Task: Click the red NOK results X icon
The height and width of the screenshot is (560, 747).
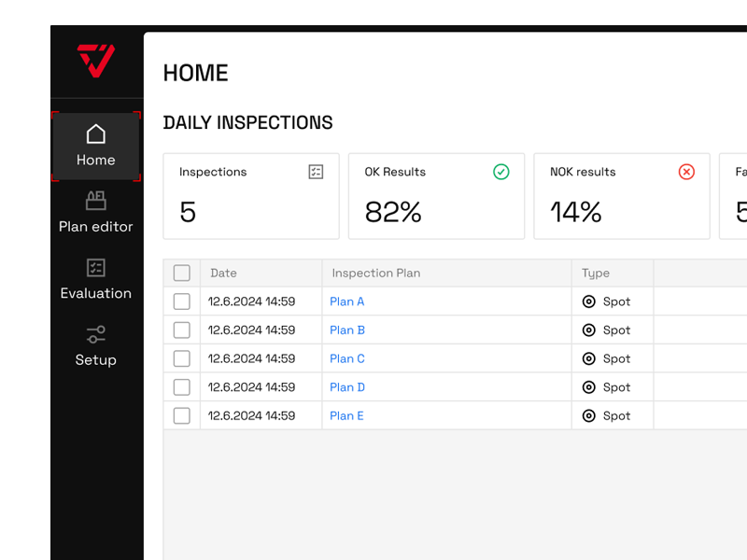Action: [686, 172]
